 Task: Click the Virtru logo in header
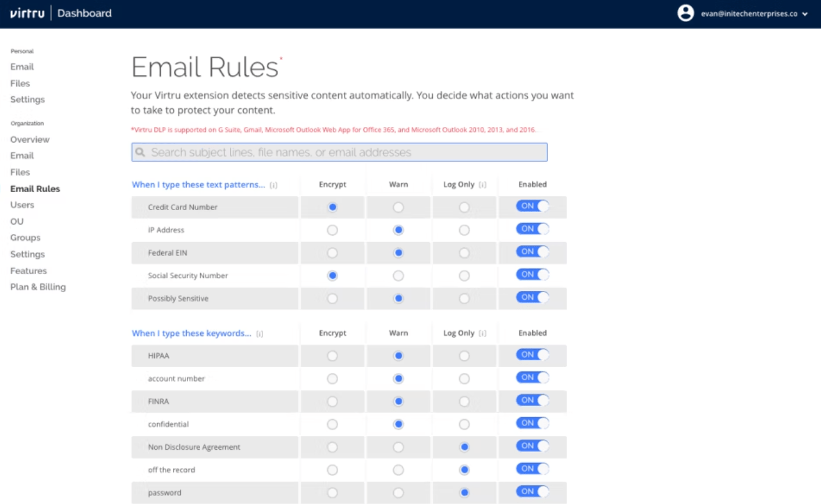tap(27, 13)
